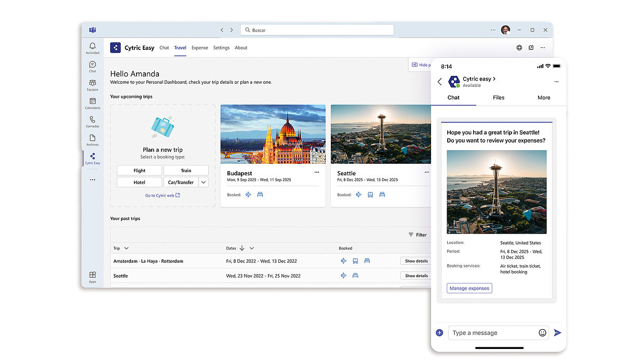This screenshot has height=363, width=644.
Task: Tap the plus attach icon in chat
Action: pyautogui.click(x=439, y=333)
